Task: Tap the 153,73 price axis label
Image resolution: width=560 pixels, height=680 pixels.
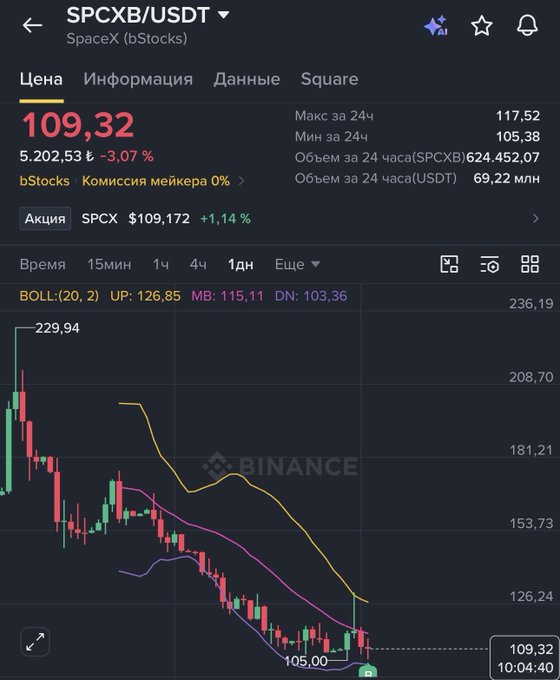Action: click(x=531, y=523)
